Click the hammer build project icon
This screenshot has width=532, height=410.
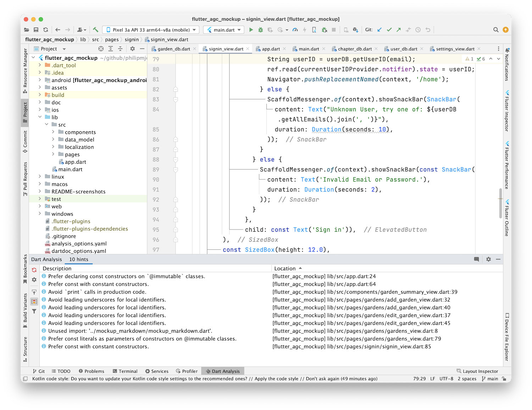(95, 30)
